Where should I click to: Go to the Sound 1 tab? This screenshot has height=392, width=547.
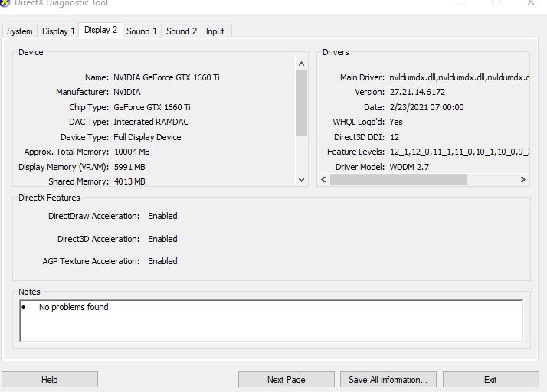[x=142, y=31]
